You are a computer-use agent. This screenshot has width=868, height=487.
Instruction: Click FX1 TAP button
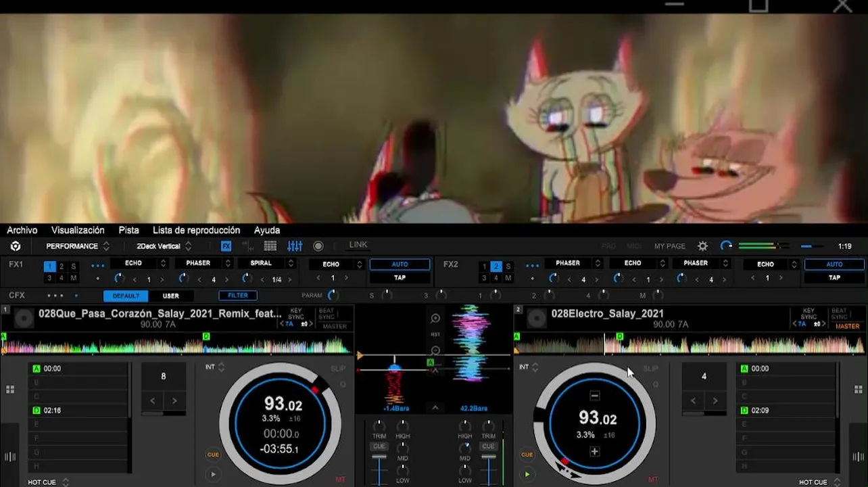coord(400,277)
